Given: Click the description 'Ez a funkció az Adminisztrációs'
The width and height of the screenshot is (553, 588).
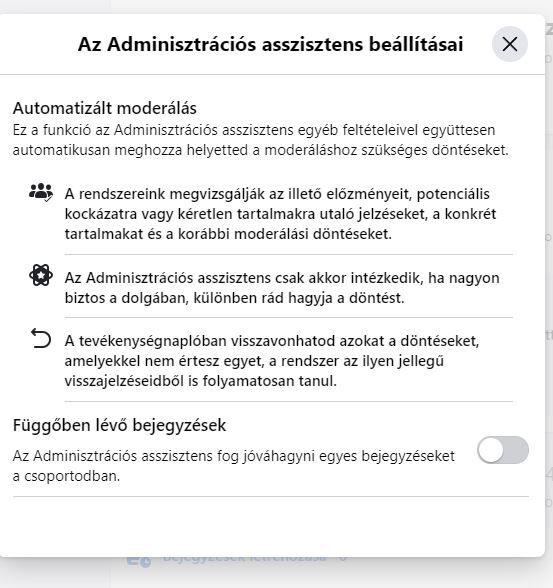Looking at the screenshot, I should pyautogui.click(x=261, y=140).
